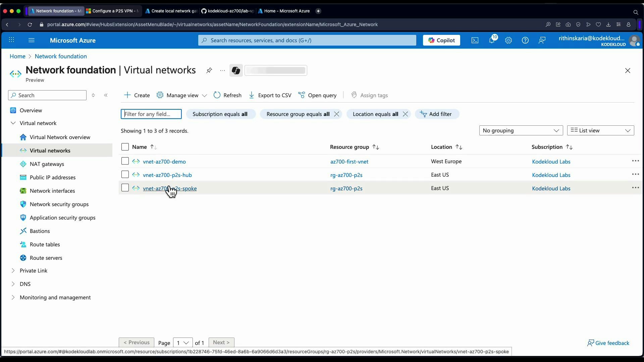This screenshot has width=644, height=362.
Task: Refresh the virtual networks list
Action: pyautogui.click(x=228, y=95)
